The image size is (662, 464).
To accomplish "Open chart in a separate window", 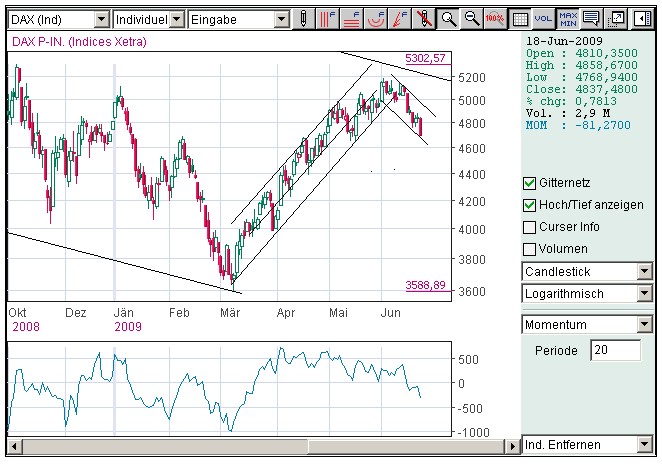I will pos(616,19).
